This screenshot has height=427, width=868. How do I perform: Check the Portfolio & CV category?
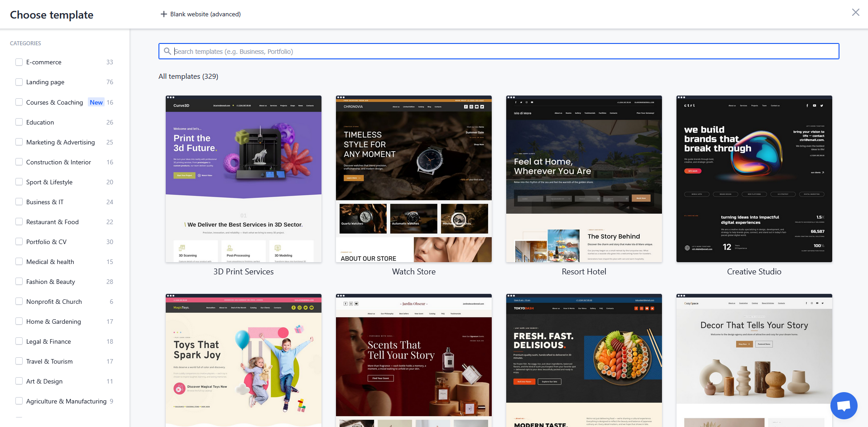[x=19, y=241]
